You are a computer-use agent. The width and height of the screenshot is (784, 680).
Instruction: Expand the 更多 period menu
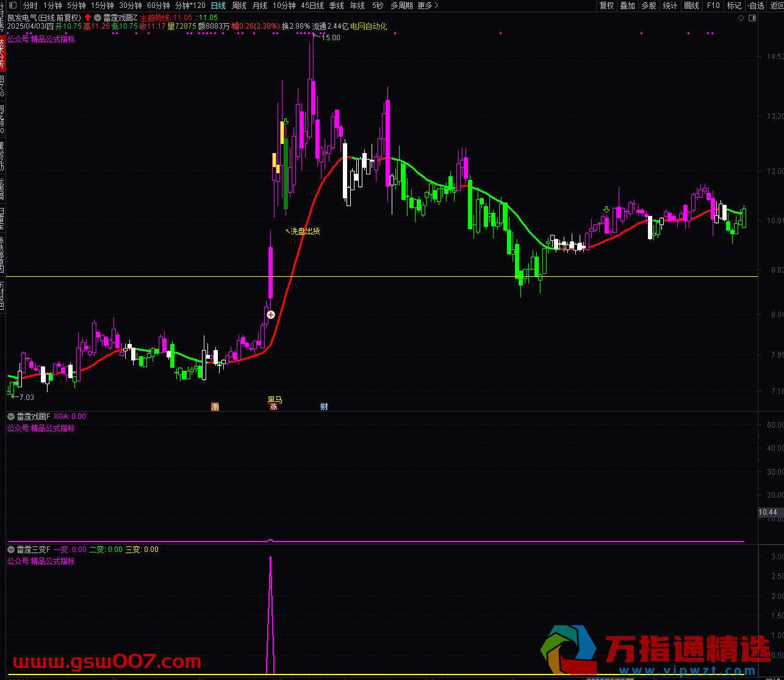(x=427, y=5)
